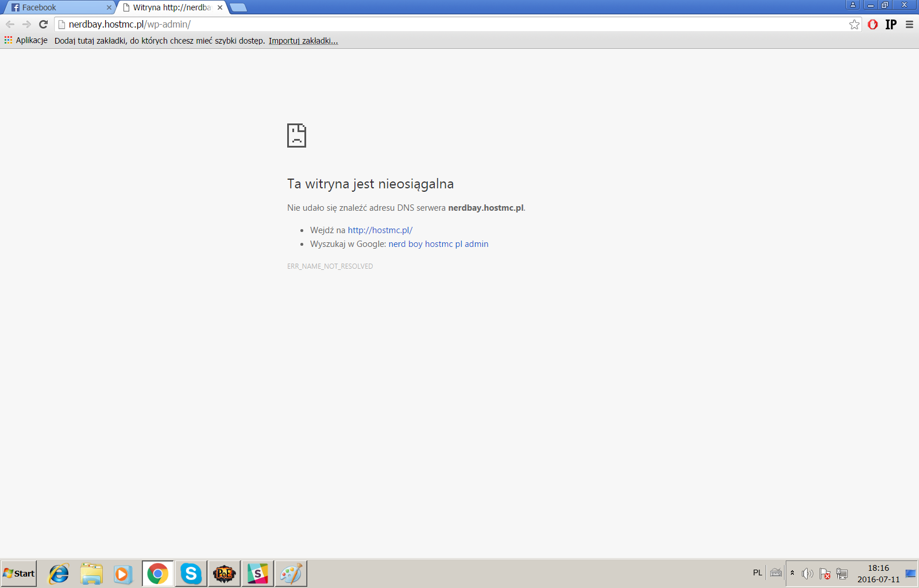Open the Chrome hamburger menu

tap(909, 24)
